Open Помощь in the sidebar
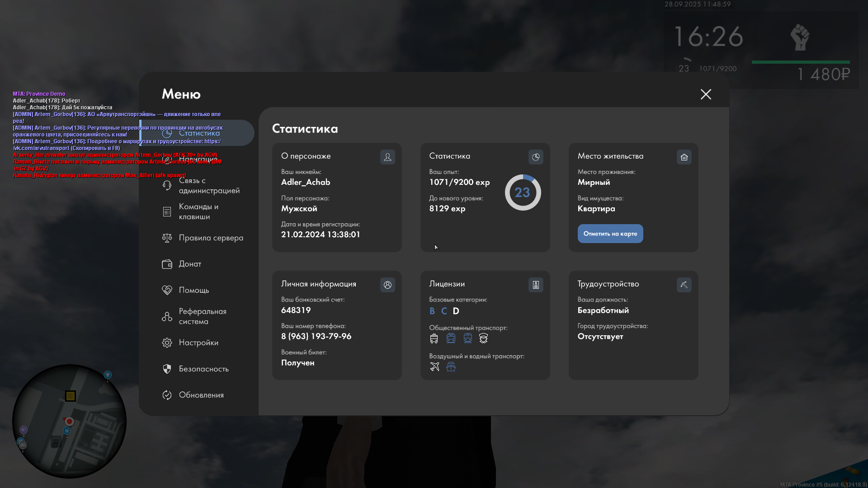The width and height of the screenshot is (868, 488). 193,290
